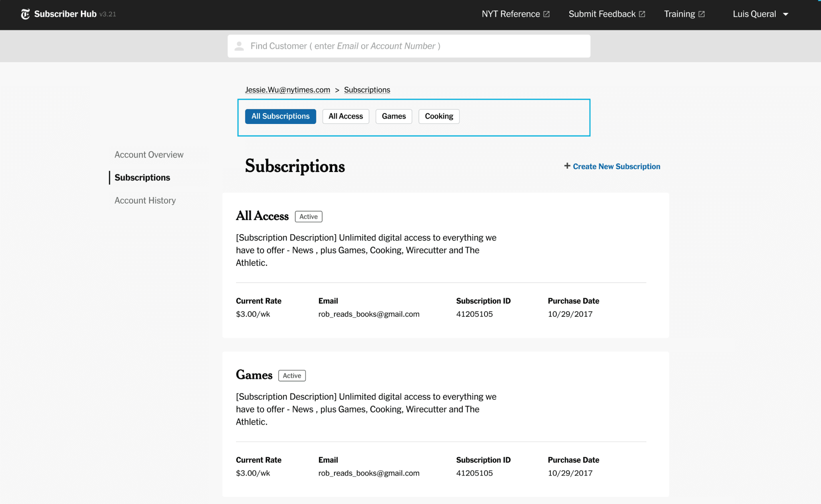Click external-link icon beside Training
The width and height of the screenshot is (821, 504).
click(x=701, y=14)
